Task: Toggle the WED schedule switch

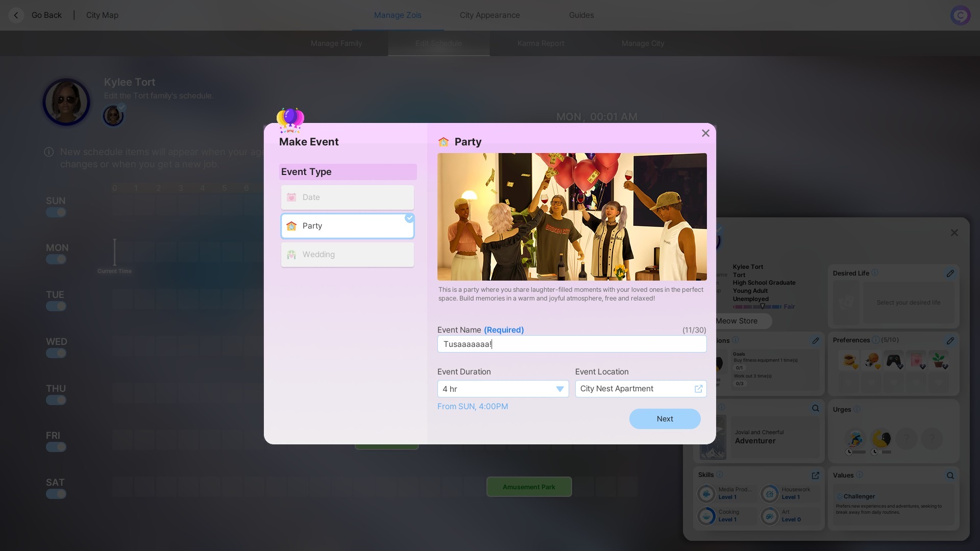Action: (56, 353)
